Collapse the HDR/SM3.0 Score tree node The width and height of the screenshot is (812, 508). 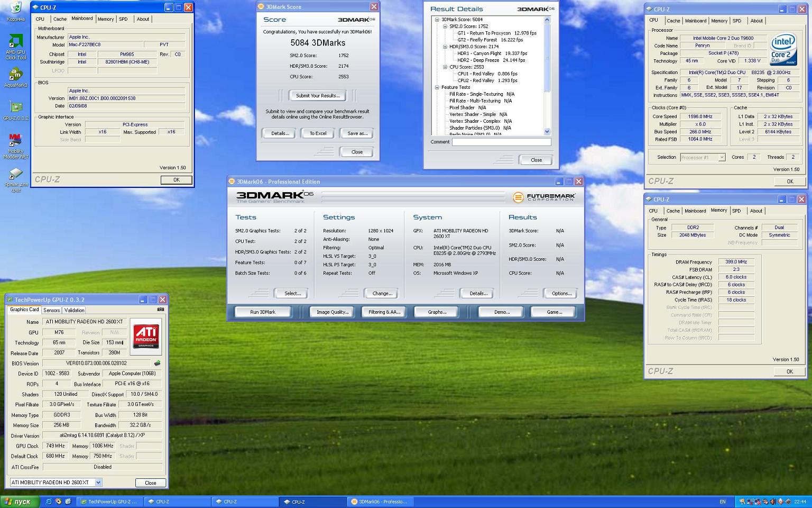445,47
